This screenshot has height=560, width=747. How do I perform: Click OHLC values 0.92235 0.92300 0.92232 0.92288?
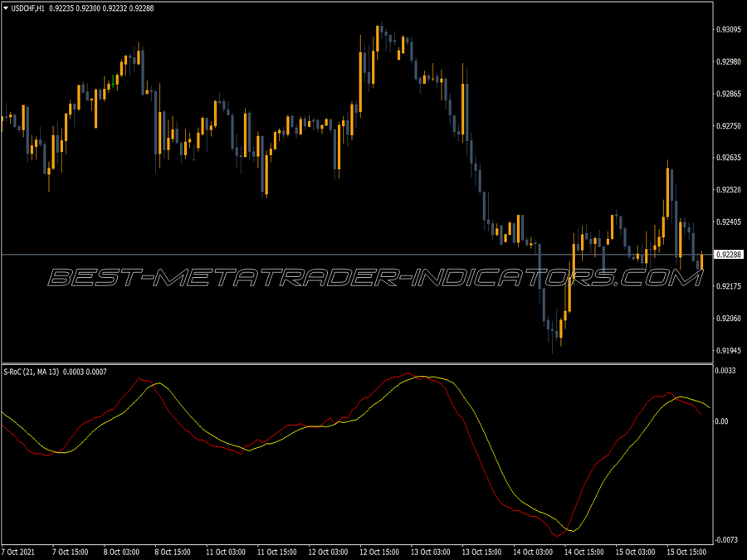[101, 8]
